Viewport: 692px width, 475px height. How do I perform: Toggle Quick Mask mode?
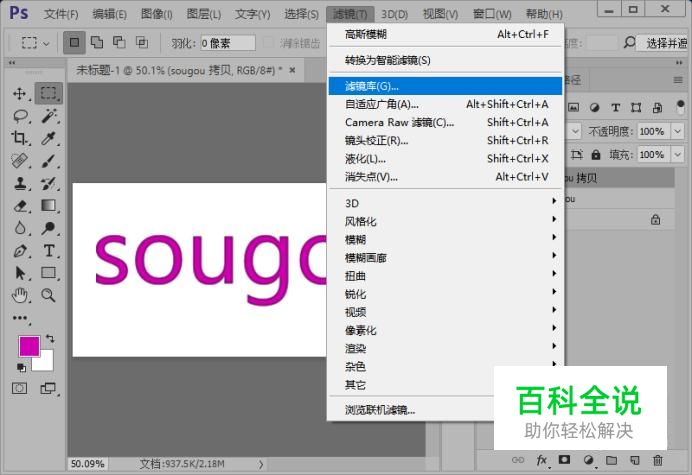pyautogui.click(x=19, y=388)
